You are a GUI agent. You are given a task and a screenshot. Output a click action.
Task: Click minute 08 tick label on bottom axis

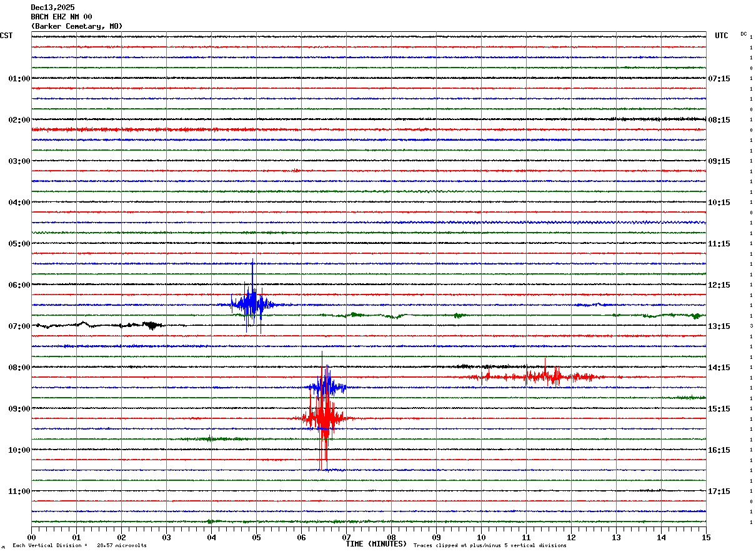pos(391,537)
